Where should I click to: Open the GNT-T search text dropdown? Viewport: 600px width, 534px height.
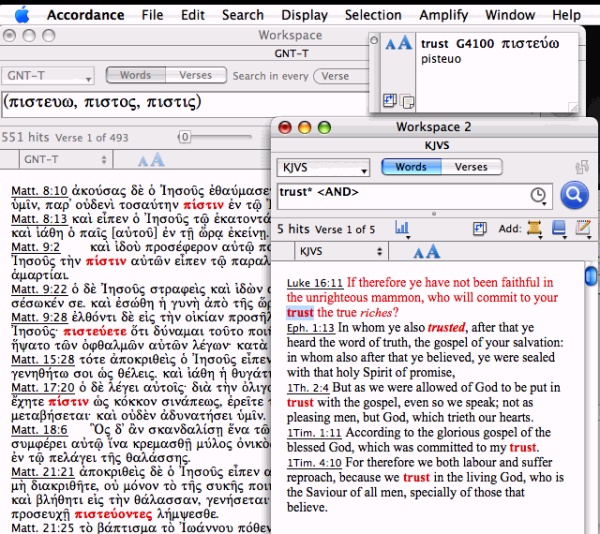(48, 76)
